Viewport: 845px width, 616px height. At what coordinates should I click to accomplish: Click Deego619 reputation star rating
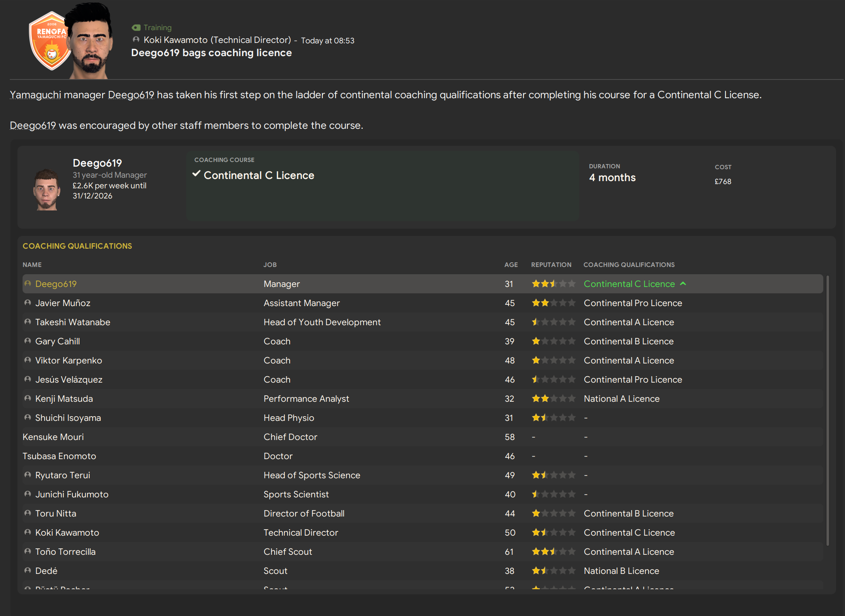tap(553, 284)
